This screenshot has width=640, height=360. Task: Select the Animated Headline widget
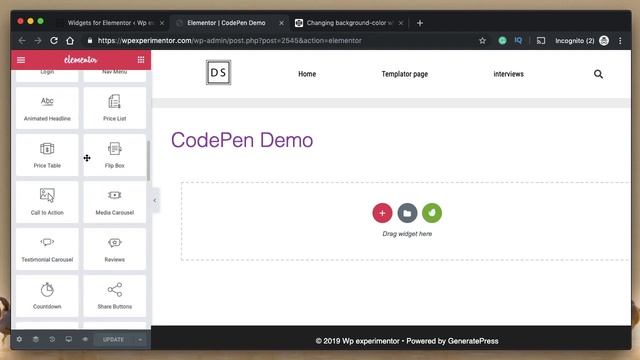pos(47,108)
